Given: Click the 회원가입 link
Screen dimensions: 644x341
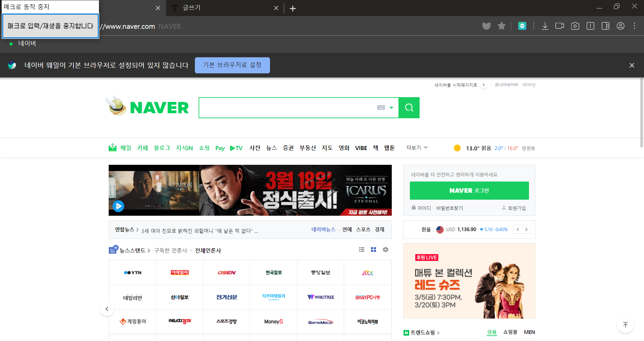Looking at the screenshot, I should (517, 208).
